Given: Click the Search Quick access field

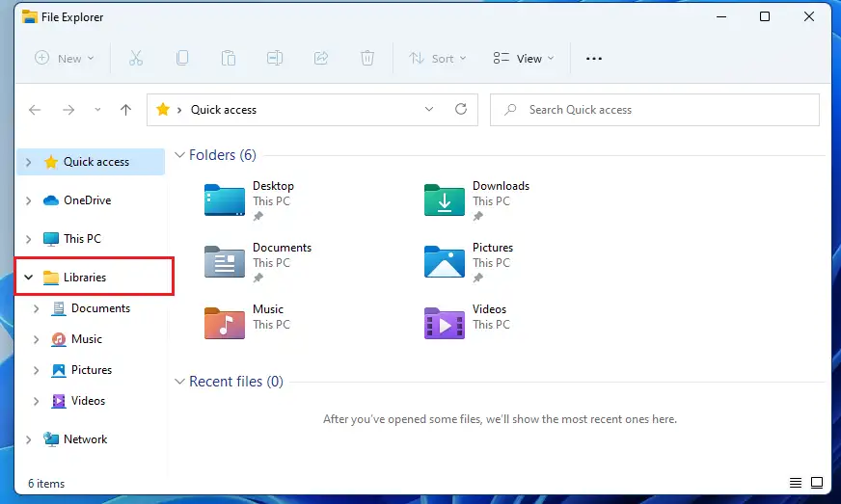Looking at the screenshot, I should click(x=654, y=110).
